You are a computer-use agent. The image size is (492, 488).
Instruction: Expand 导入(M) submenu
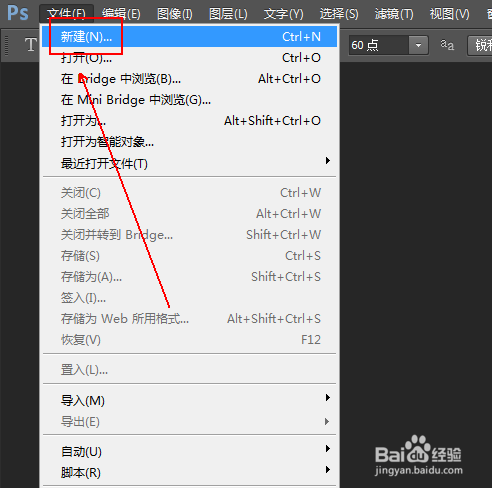[x=189, y=400]
